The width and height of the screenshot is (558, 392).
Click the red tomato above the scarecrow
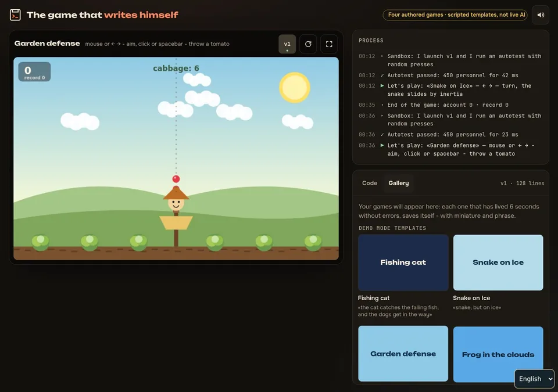(x=176, y=179)
